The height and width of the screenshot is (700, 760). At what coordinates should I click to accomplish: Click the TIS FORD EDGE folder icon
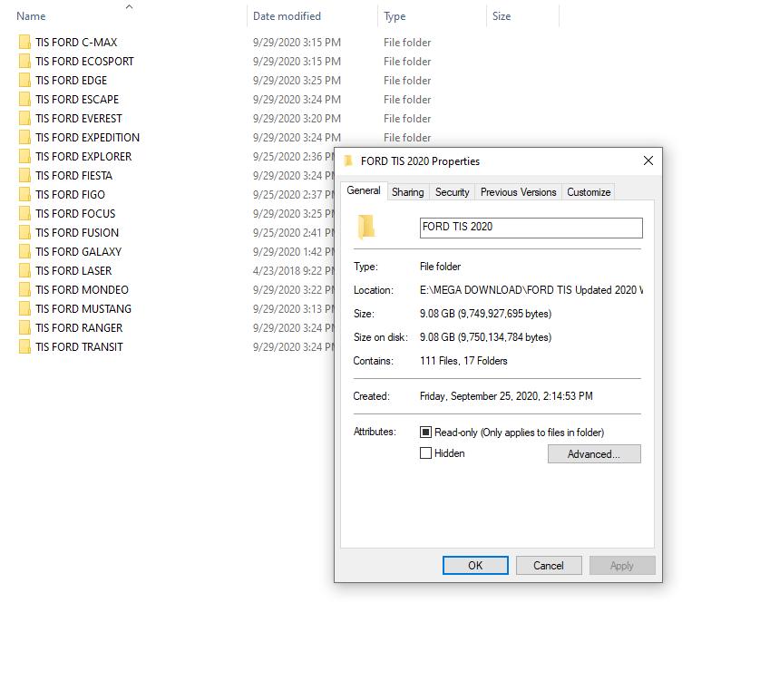tap(24, 81)
